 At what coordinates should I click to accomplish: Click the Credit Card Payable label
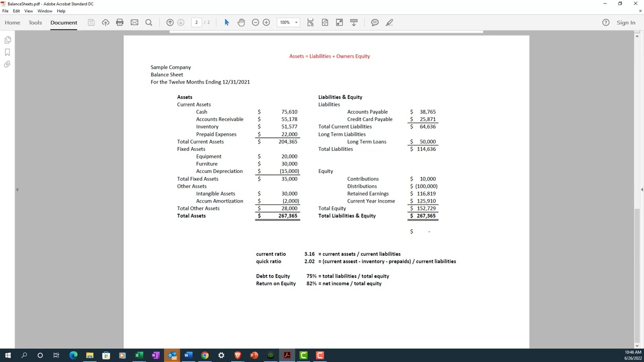370,119
